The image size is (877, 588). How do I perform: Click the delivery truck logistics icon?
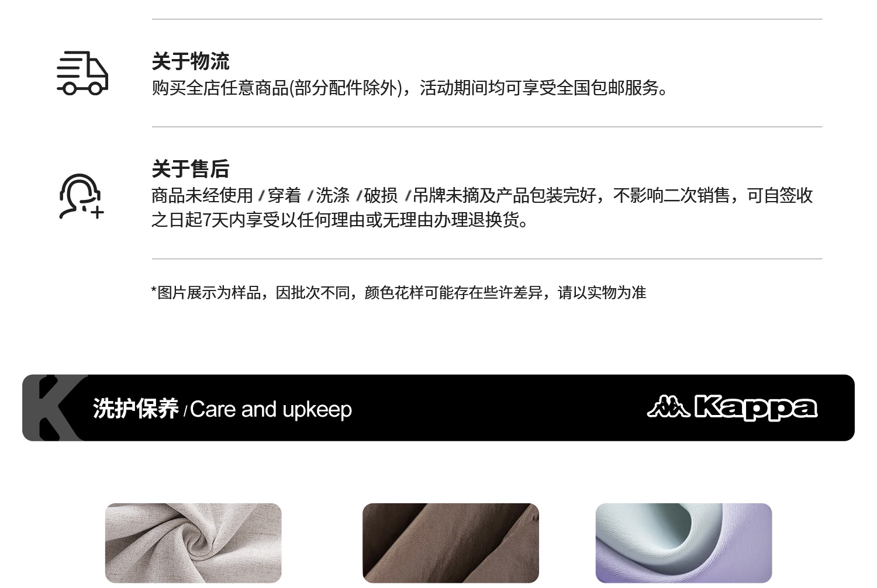[x=82, y=72]
